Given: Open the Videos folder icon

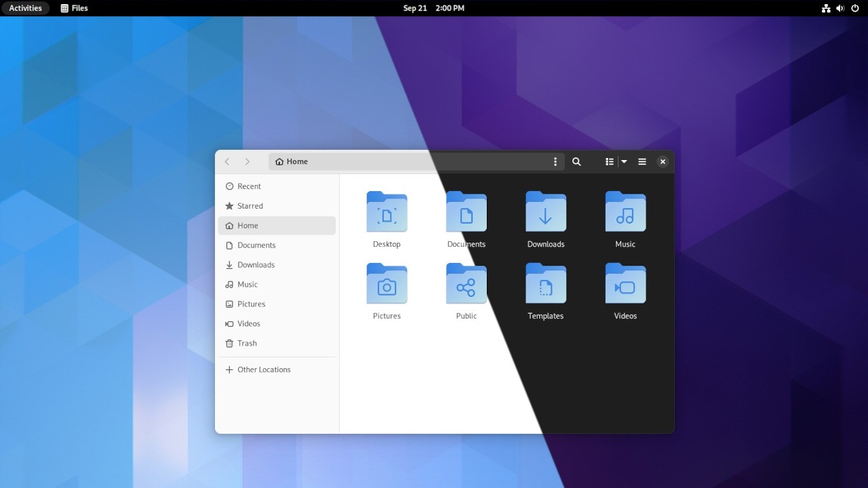Looking at the screenshot, I should (x=625, y=283).
